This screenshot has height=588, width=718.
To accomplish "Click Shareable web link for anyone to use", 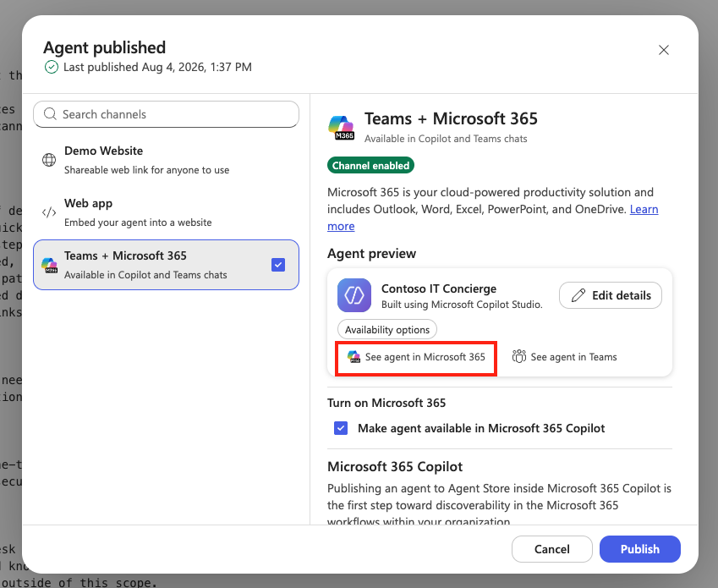I will (x=146, y=170).
